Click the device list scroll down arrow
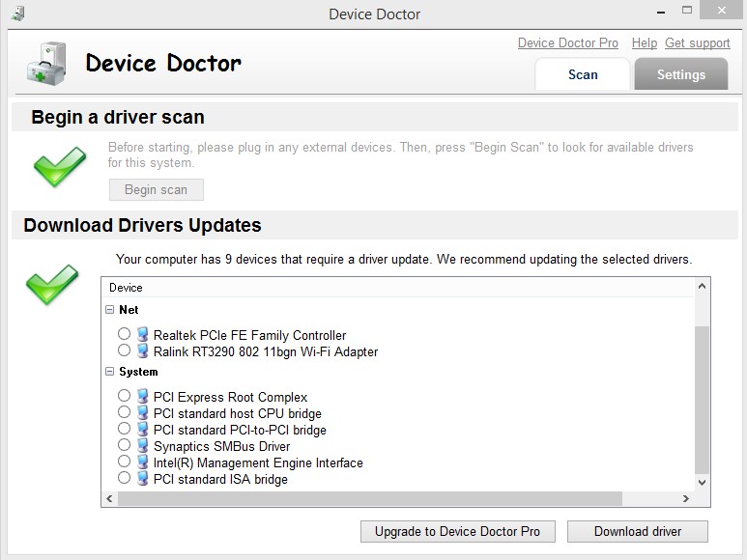This screenshot has width=747, height=560. [x=702, y=482]
